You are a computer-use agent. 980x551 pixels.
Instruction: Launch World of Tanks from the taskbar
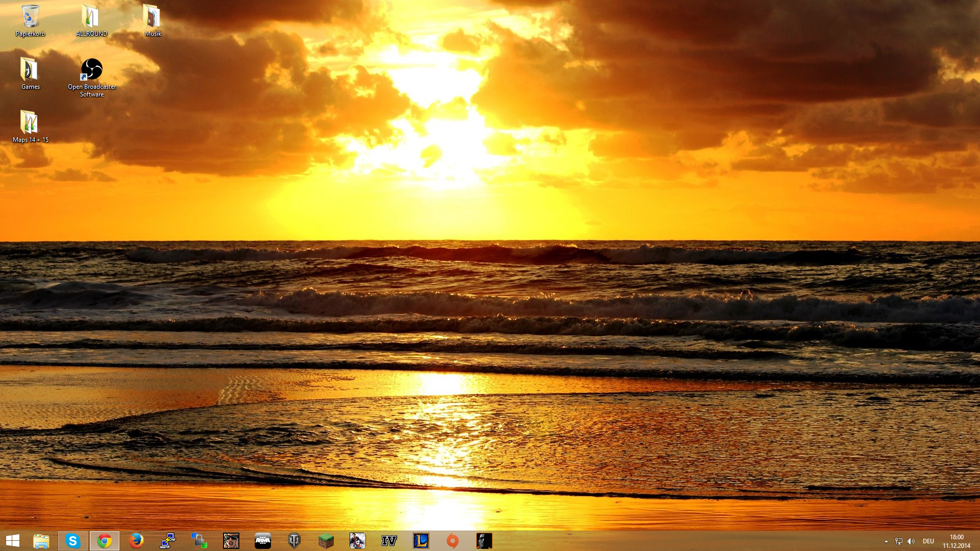295,541
